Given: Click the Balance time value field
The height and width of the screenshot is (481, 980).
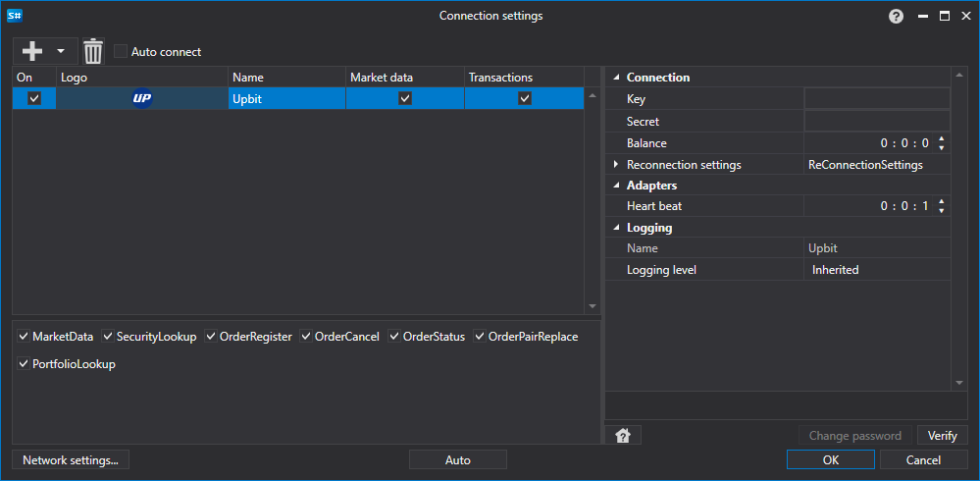Looking at the screenshot, I should tap(869, 143).
